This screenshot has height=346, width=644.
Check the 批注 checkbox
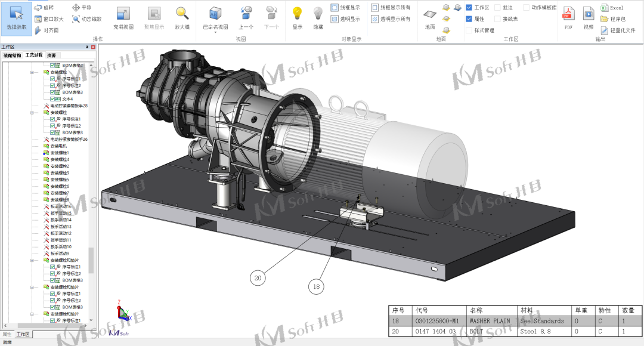(497, 7)
